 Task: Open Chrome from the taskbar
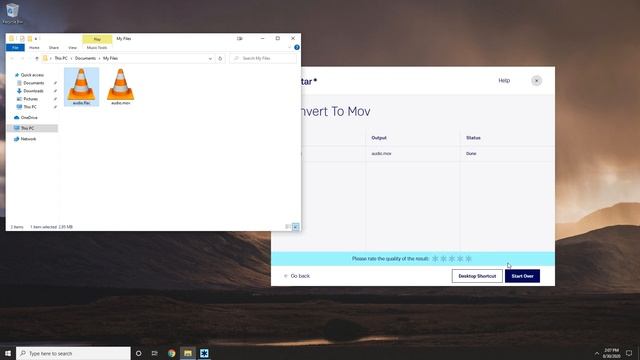171,353
